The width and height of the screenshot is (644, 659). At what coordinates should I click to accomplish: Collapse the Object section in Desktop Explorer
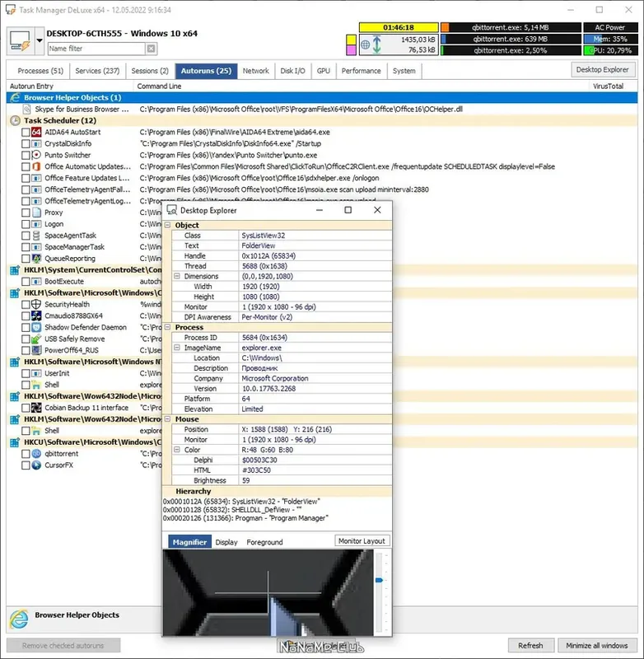tap(168, 225)
